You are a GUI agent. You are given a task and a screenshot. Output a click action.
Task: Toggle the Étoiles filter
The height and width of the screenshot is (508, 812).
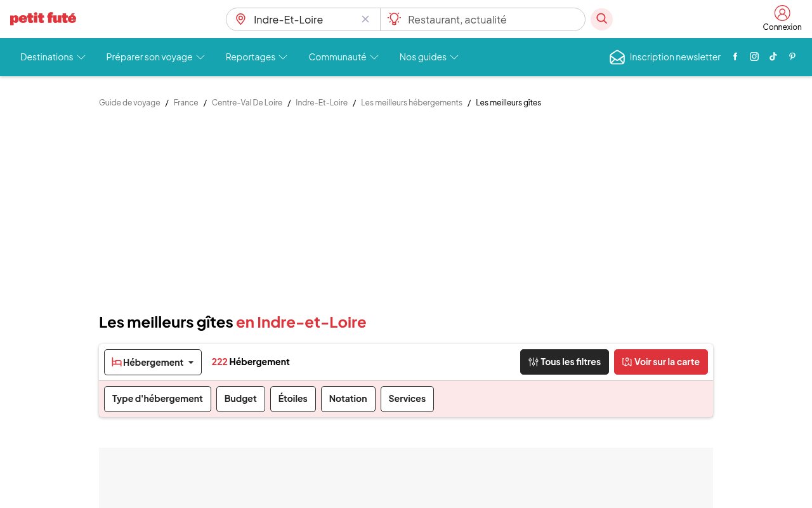click(x=292, y=399)
